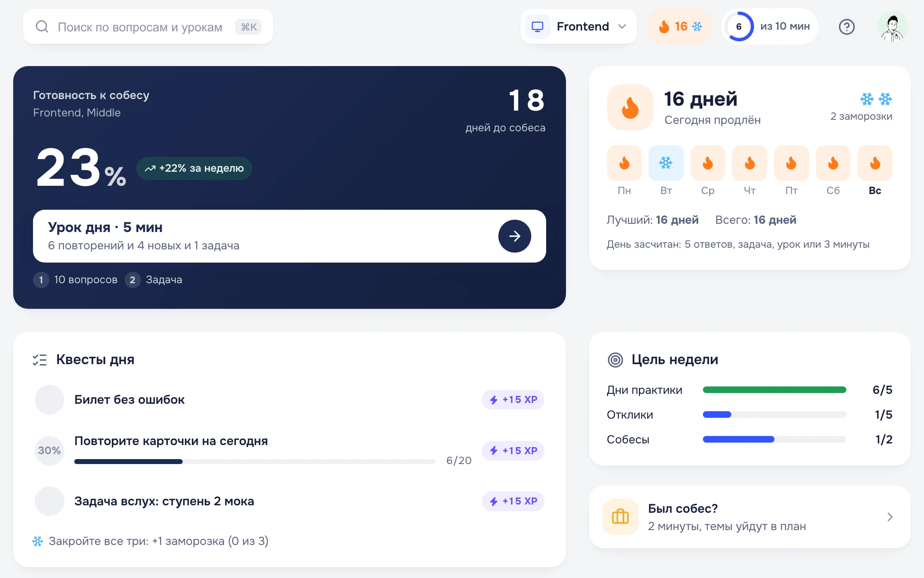Viewport: 924px width, 578px height.
Task: Click the circular 6-minute timer ring
Action: click(739, 27)
